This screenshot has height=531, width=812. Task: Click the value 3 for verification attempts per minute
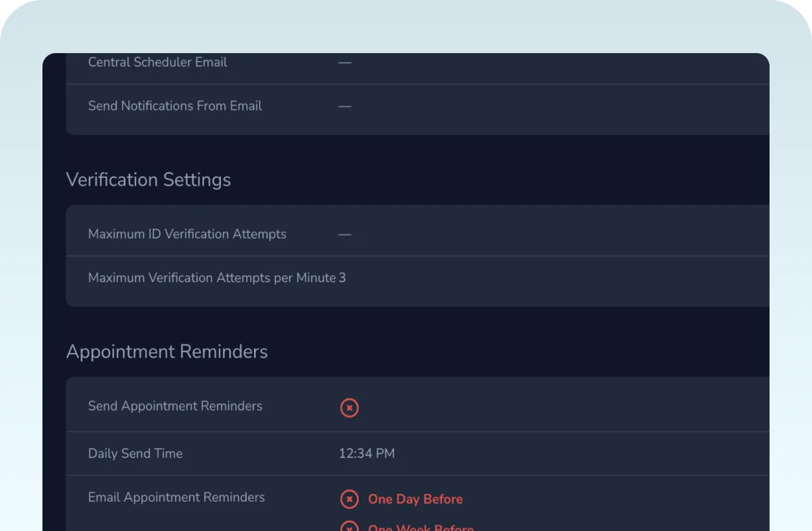tap(342, 278)
